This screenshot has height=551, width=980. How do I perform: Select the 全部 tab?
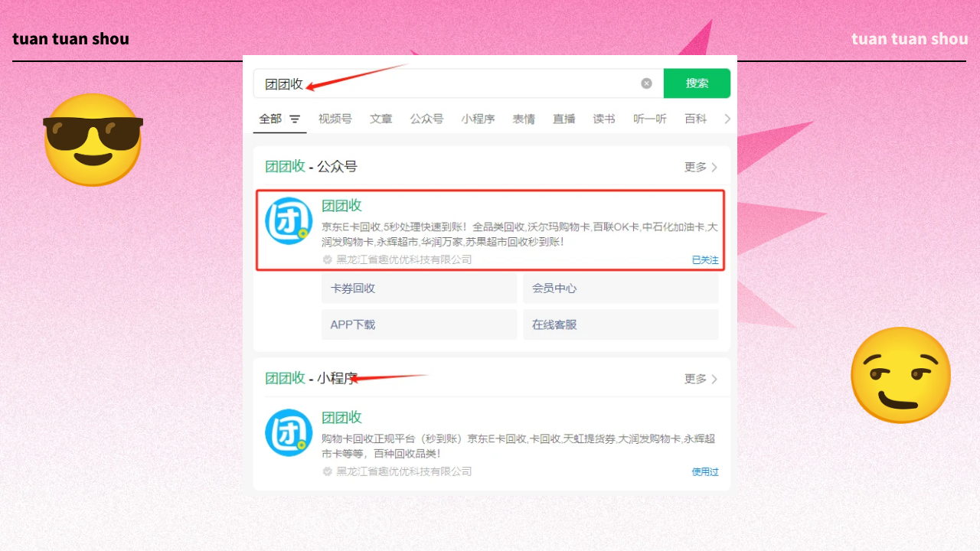coord(270,119)
